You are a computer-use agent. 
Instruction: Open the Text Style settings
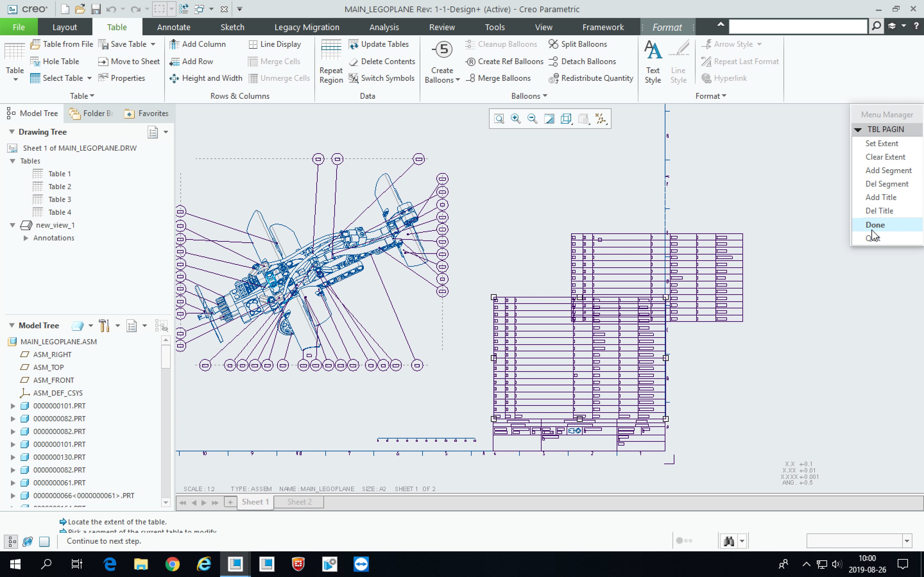653,61
